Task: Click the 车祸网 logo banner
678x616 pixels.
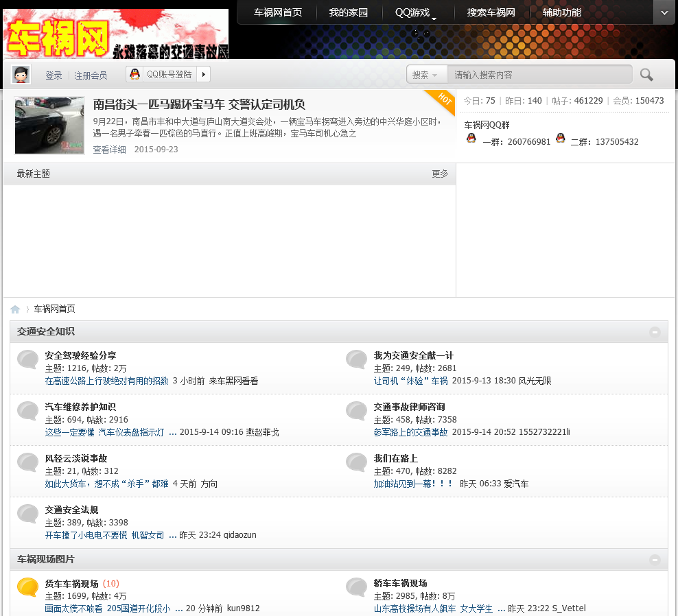Action: [x=116, y=34]
